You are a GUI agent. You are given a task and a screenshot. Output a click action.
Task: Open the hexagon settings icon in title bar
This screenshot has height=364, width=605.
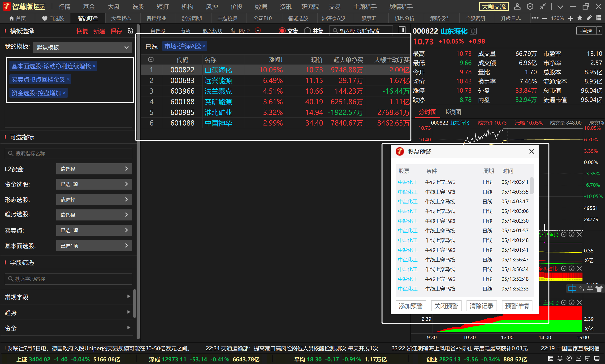pyautogui.click(x=530, y=6)
